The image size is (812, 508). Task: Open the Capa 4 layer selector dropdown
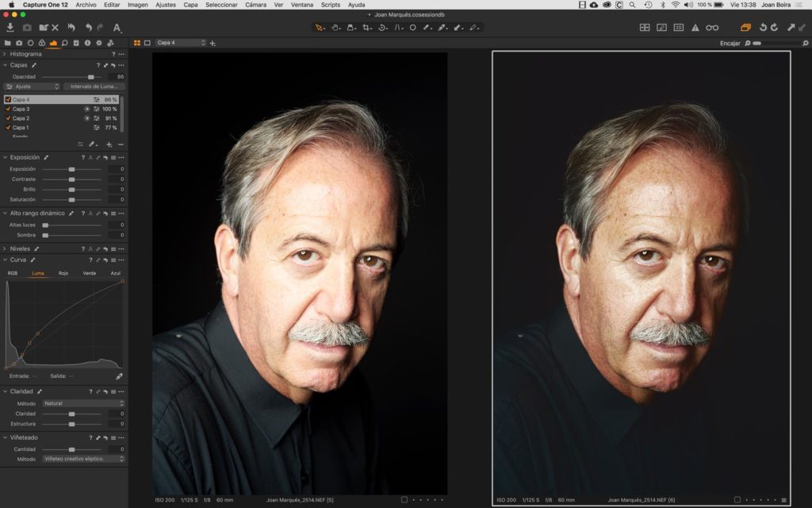(181, 43)
